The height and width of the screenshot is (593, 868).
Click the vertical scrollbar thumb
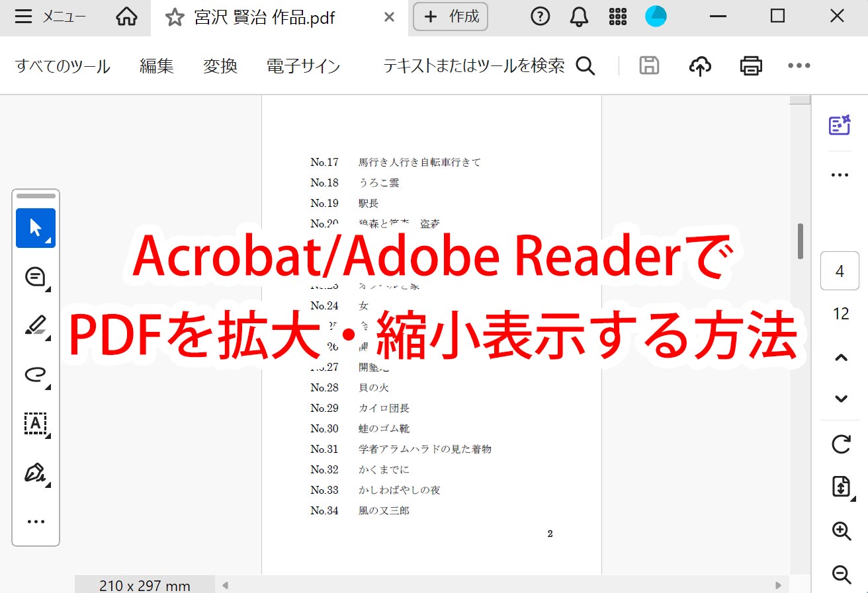click(801, 241)
